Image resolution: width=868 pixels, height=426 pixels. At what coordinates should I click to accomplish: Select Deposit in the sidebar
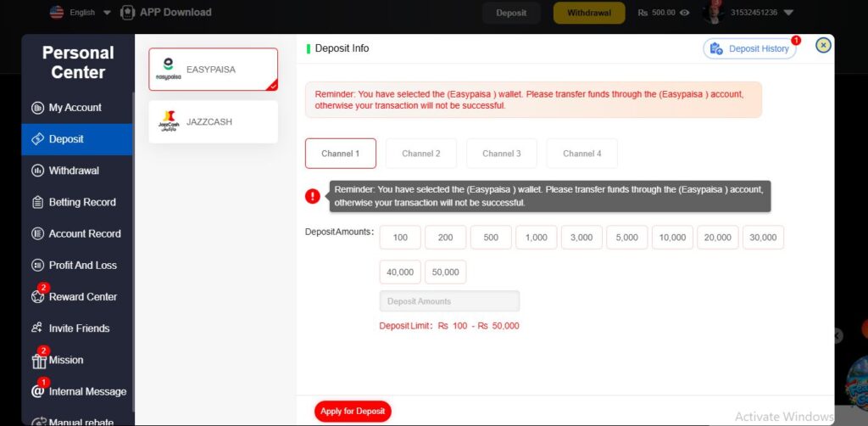point(77,139)
